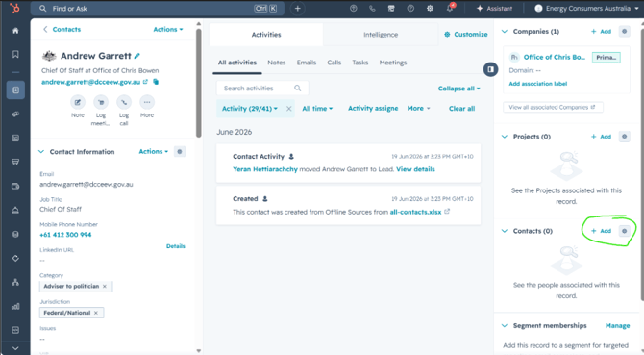644x355 pixels.
Task: Add a company with Companies Add button
Action: (601, 31)
